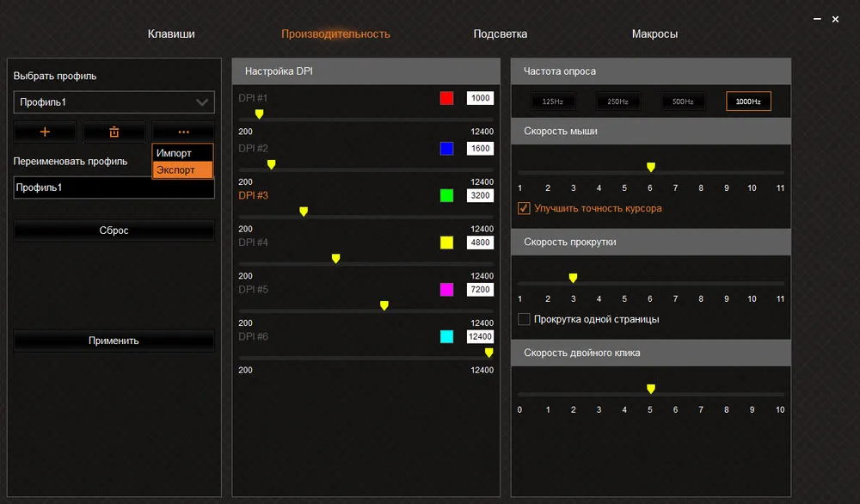This screenshot has width=860, height=504.
Task: Choose Импорт from the popup menu
Action: coord(182,153)
